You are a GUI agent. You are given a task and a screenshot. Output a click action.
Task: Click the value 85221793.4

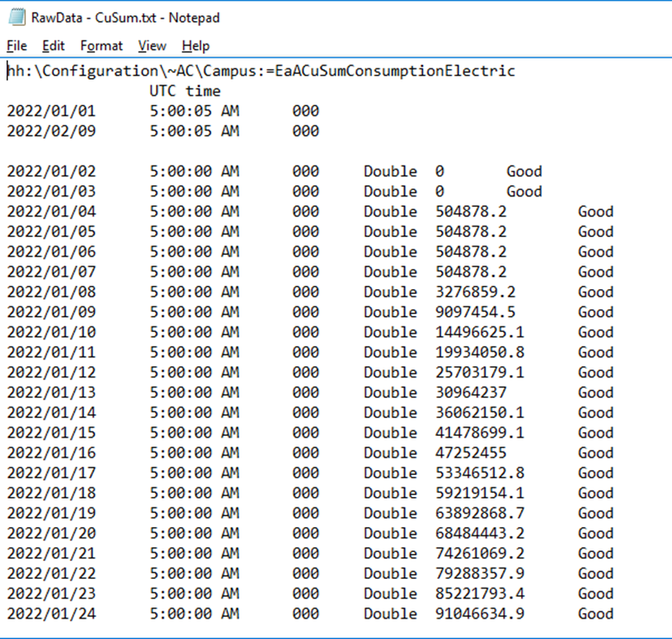[x=480, y=595]
